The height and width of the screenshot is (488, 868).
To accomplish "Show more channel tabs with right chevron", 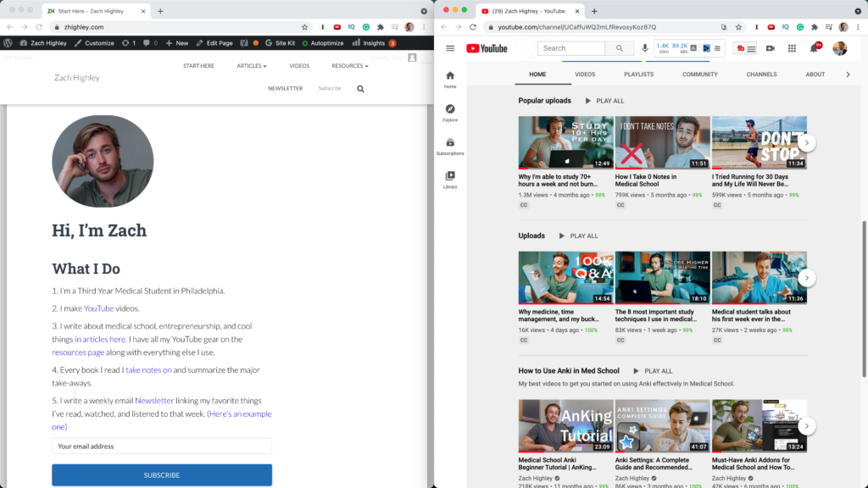I will pos(848,75).
